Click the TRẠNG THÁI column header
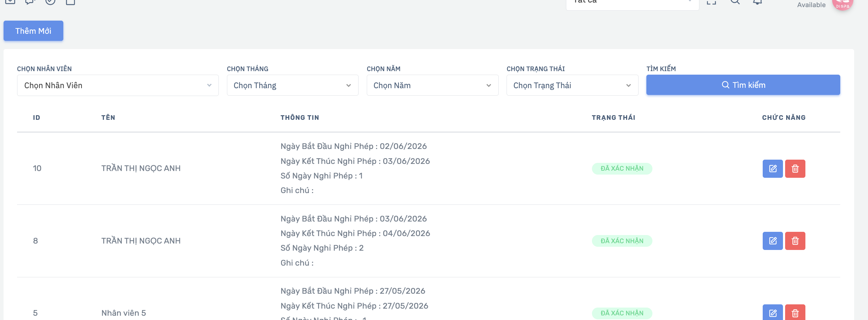Screen dimensions: 868x320 [613, 118]
